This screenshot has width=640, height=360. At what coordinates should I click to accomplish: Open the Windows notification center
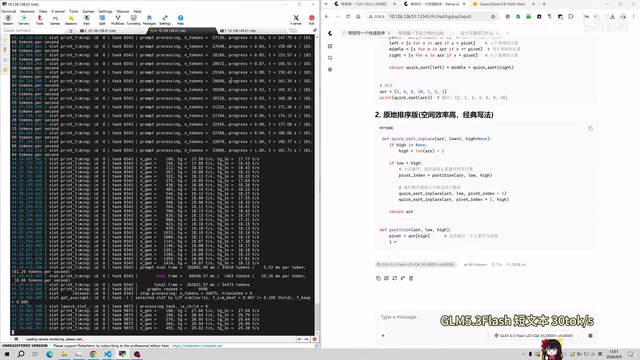[631, 354]
